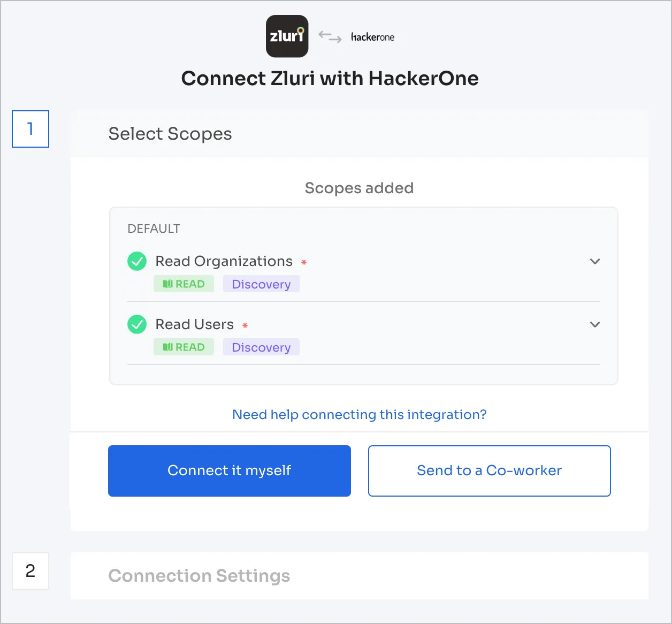Expand the Read Organizations scope chevron
This screenshot has width=672, height=624.
[x=595, y=262]
